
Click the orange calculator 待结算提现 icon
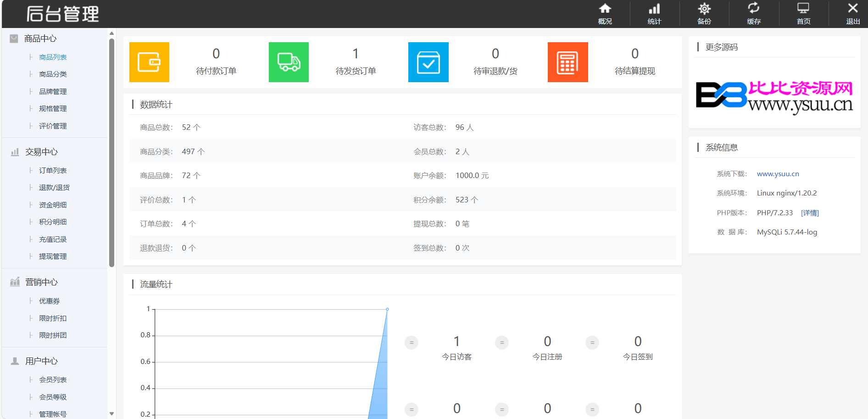pyautogui.click(x=568, y=62)
